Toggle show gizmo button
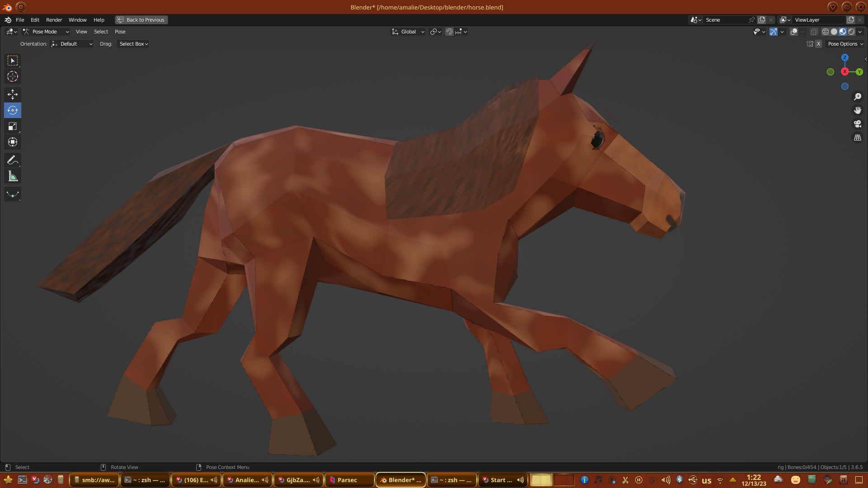The image size is (868, 488). [x=774, y=32]
